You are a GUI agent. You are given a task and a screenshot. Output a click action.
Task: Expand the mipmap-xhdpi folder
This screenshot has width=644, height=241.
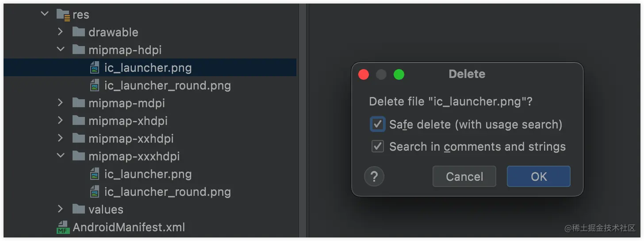[x=61, y=120]
